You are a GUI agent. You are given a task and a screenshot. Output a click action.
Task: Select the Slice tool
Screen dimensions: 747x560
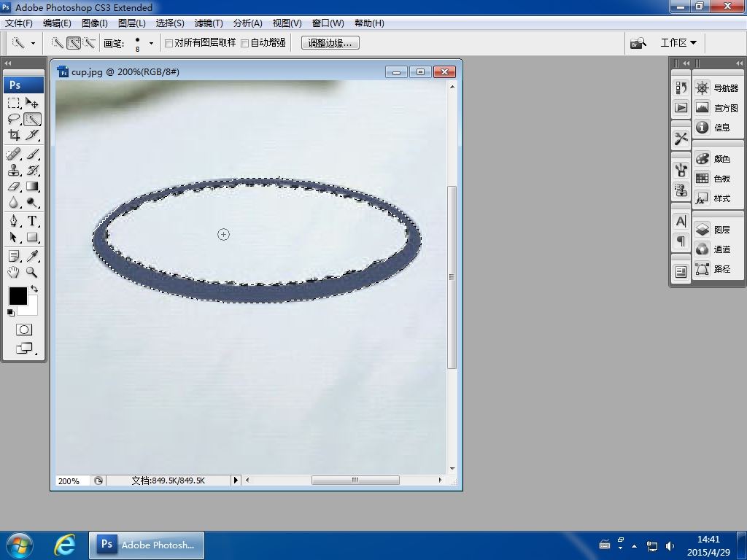32,135
